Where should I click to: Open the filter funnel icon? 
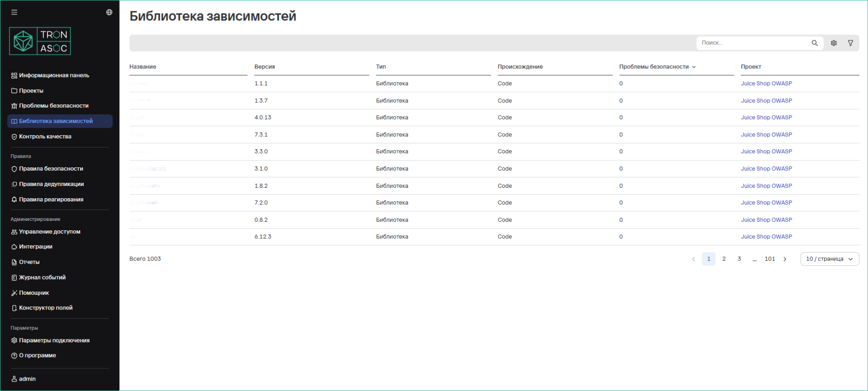coord(850,43)
